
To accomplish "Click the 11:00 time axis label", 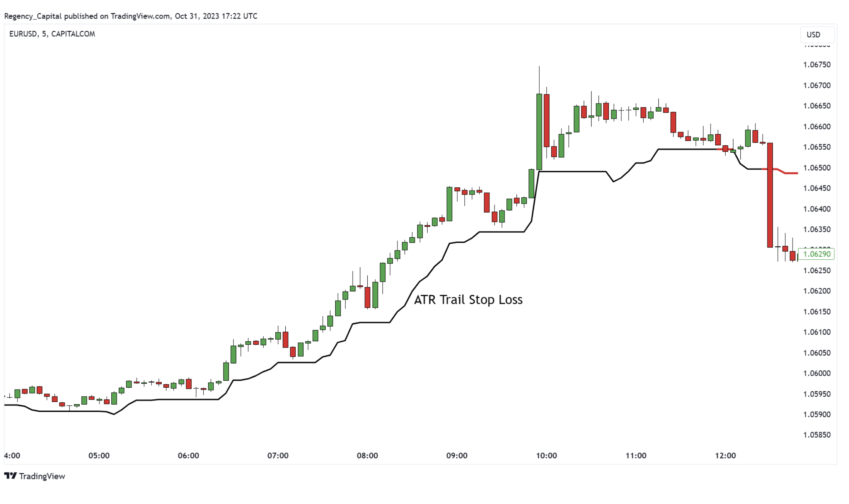I will point(636,455).
